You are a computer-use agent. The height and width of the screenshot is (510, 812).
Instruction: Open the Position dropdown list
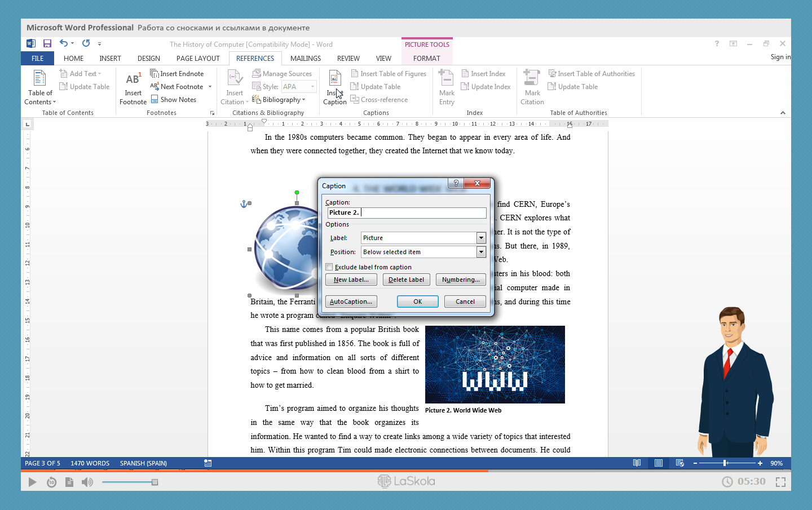pos(481,252)
